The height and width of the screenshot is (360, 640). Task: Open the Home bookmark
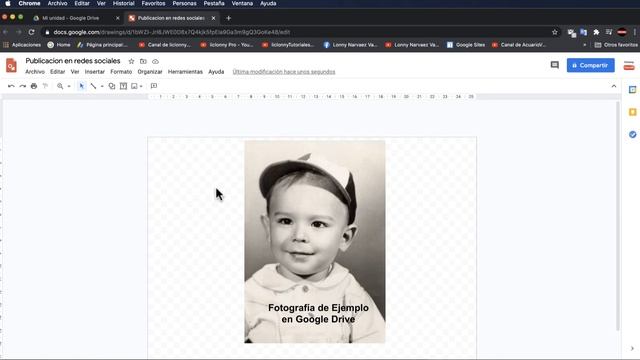click(x=59, y=45)
